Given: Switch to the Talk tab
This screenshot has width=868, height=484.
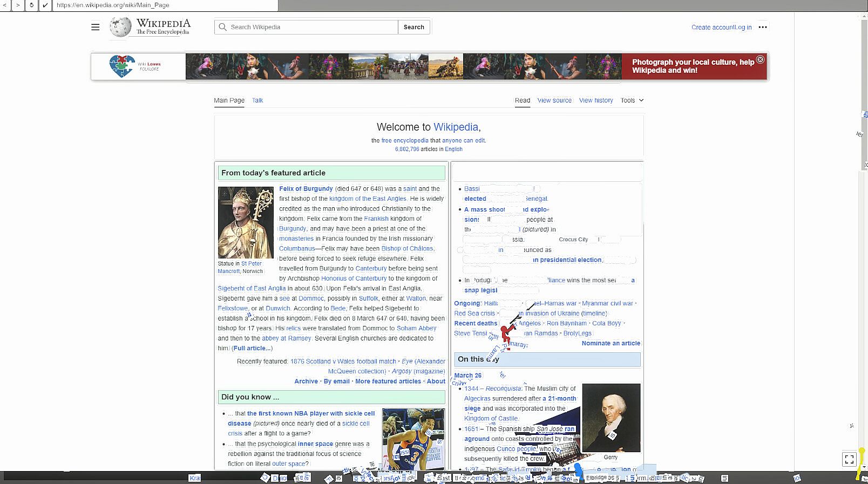Looking at the screenshot, I should click(257, 100).
